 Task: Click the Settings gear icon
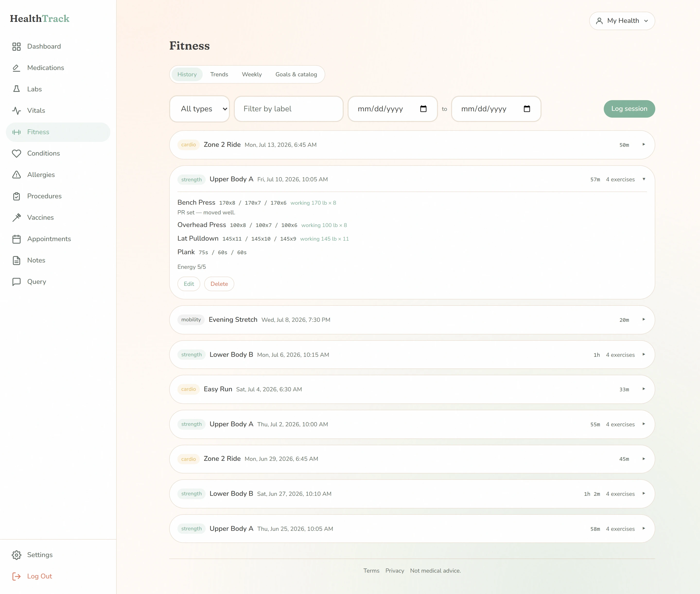pyautogui.click(x=17, y=555)
